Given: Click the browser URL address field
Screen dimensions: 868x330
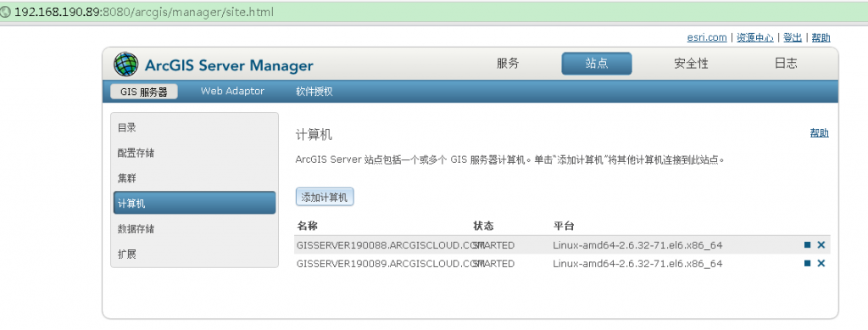Looking at the screenshot, I should 434,12.
